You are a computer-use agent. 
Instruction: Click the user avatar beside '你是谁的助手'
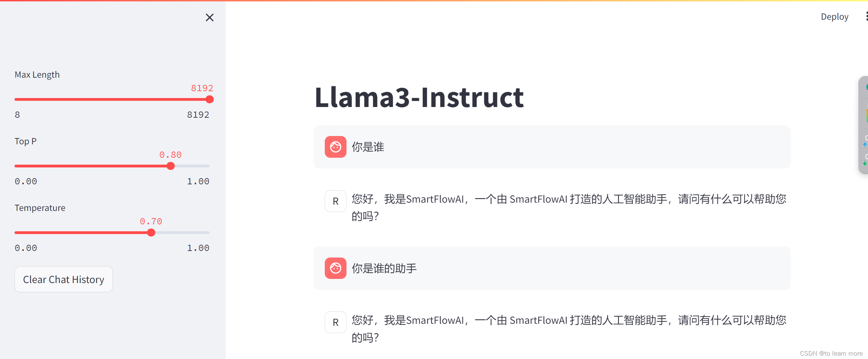[335, 268]
